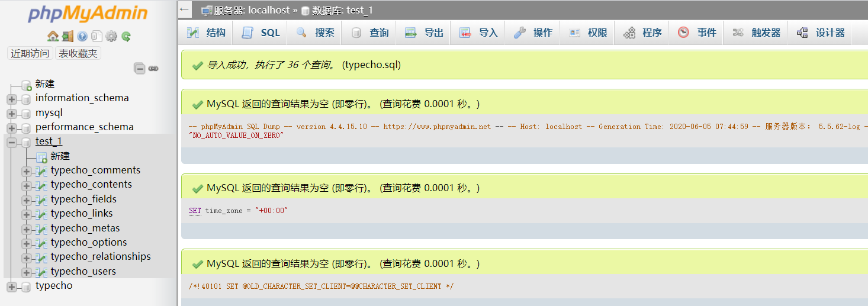Click the 表收藏夹 (Favorites) button
Screen dimensions: 868x306
pos(78,53)
